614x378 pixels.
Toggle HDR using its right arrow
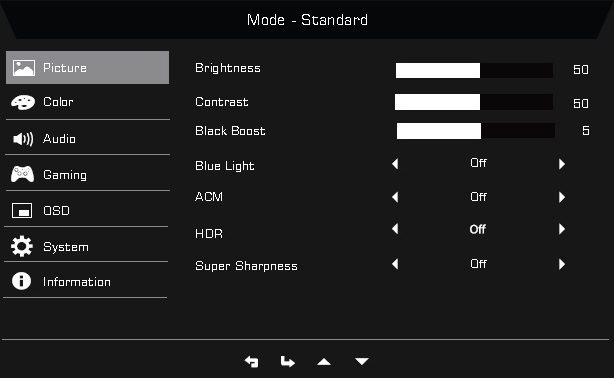point(562,229)
